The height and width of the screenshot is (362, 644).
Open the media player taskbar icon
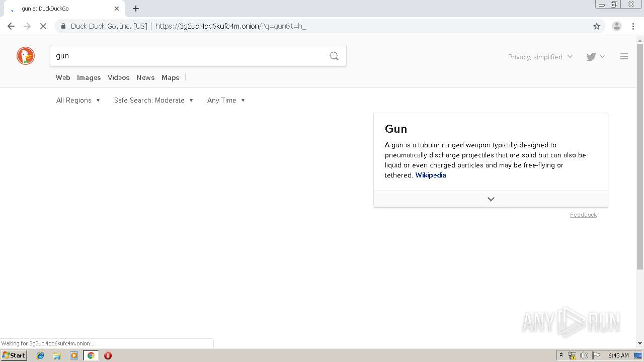click(x=74, y=355)
